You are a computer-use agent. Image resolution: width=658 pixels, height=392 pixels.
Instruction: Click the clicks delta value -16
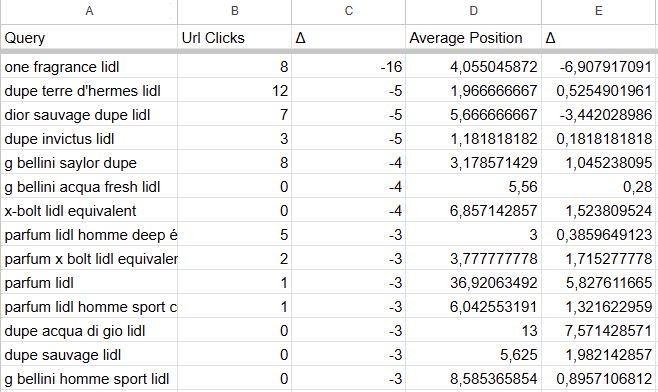click(348, 67)
